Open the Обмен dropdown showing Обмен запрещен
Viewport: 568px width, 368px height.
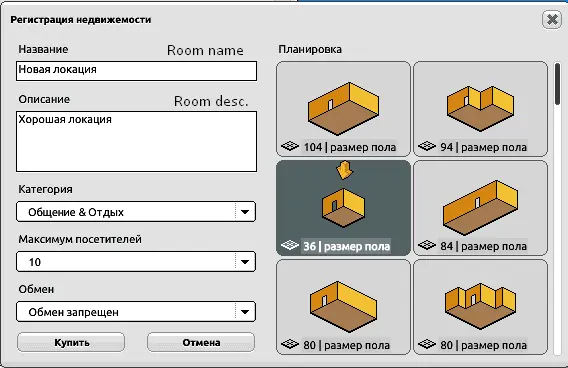click(x=136, y=311)
